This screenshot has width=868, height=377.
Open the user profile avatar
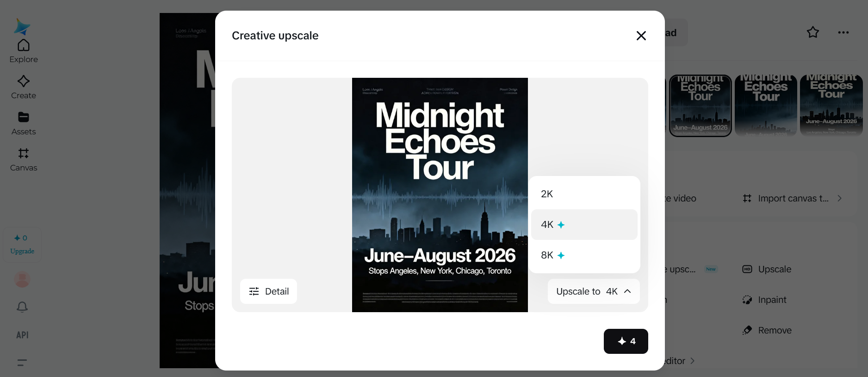[x=22, y=279]
